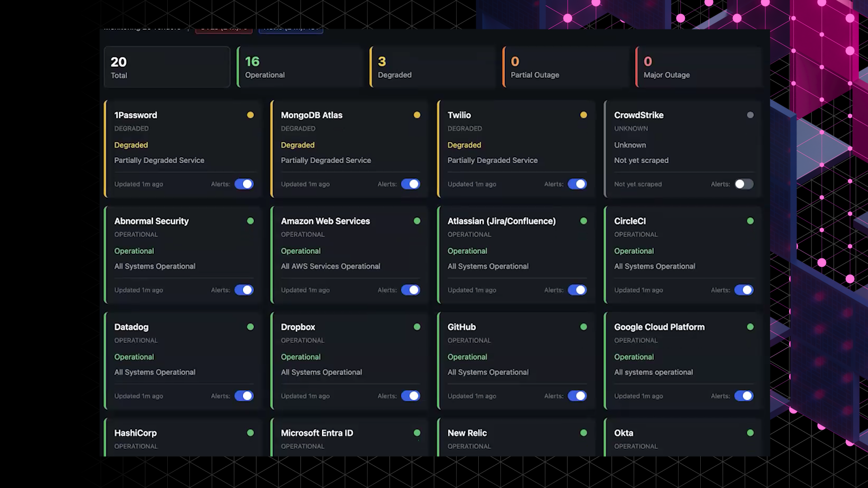The height and width of the screenshot is (488, 868).
Task: Click yellow "Degraded" label on 1Password card
Action: pos(131,145)
